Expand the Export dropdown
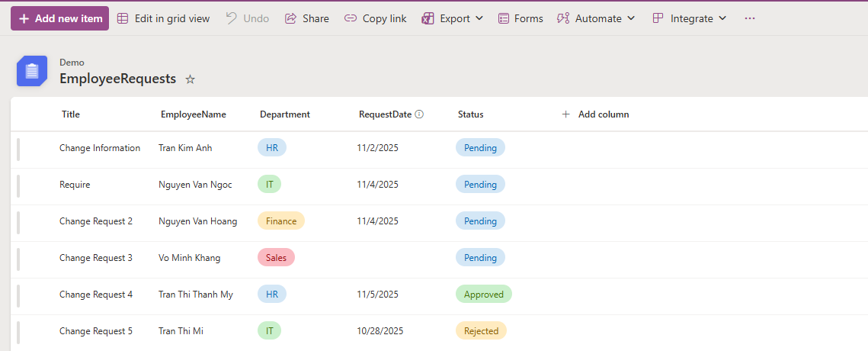 [x=453, y=18]
